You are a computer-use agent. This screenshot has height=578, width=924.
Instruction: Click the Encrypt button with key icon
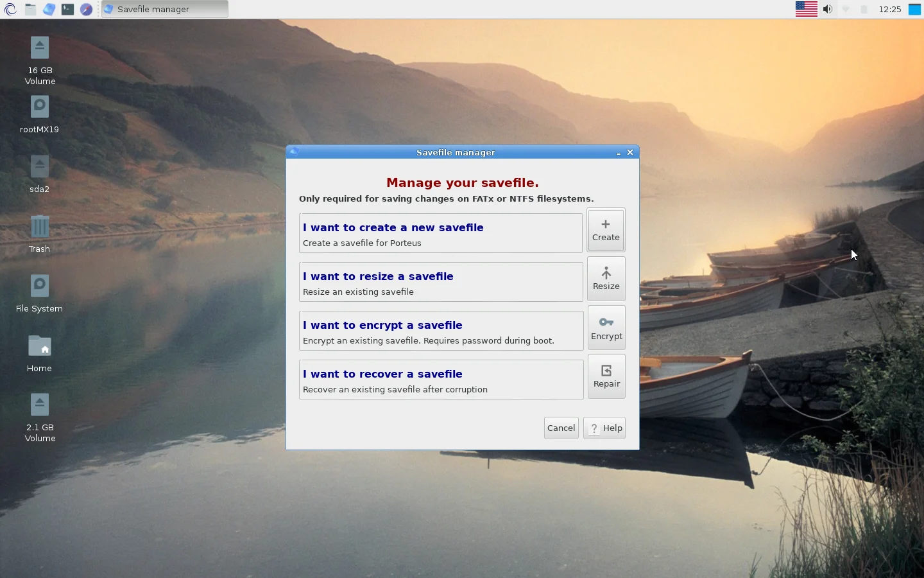pyautogui.click(x=606, y=328)
